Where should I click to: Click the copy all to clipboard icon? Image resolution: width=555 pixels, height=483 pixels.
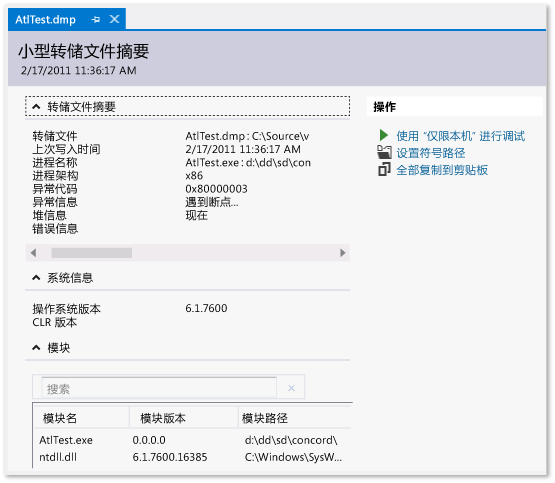tap(384, 169)
